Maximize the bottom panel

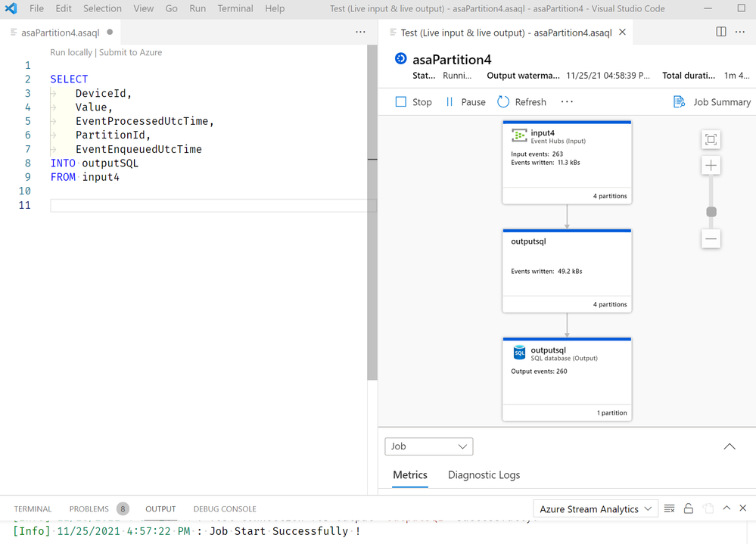(x=726, y=508)
